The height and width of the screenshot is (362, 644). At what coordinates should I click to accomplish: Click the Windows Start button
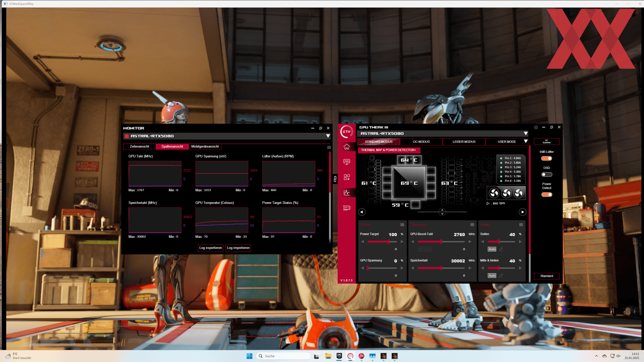[x=249, y=356]
